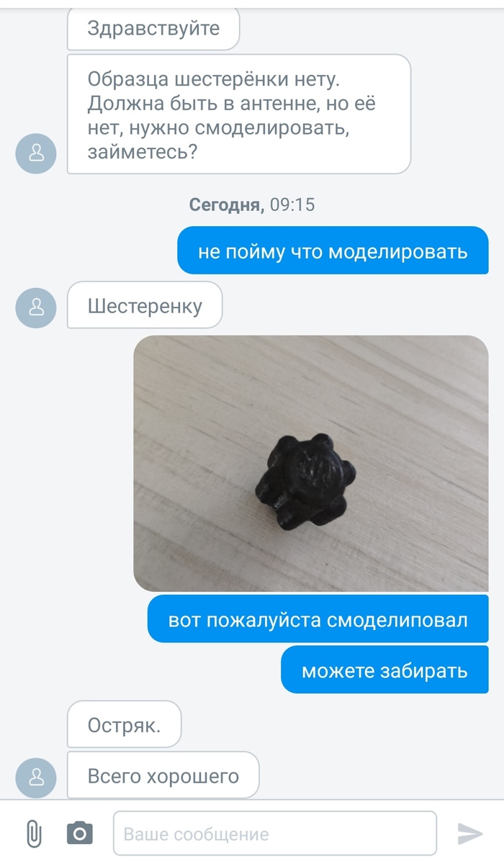Select the 'Образца шестерёнки нету' message bubble
The width and height of the screenshot is (504, 867).
[239, 114]
